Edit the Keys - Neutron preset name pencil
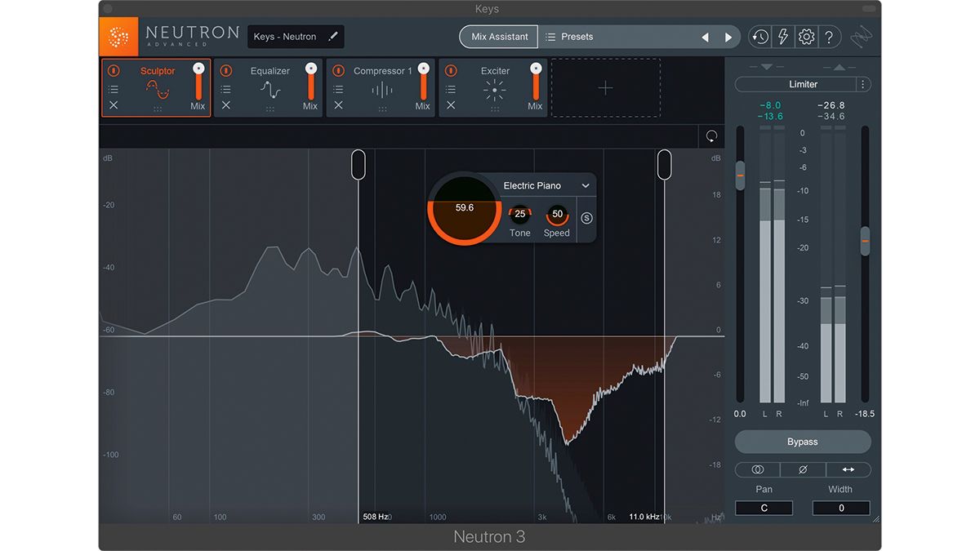980x551 pixels. pyautogui.click(x=332, y=37)
